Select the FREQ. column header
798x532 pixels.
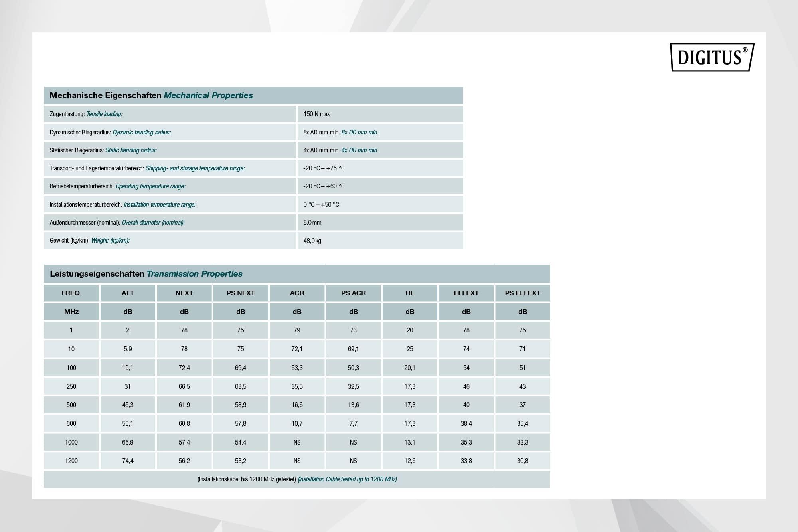(x=71, y=293)
